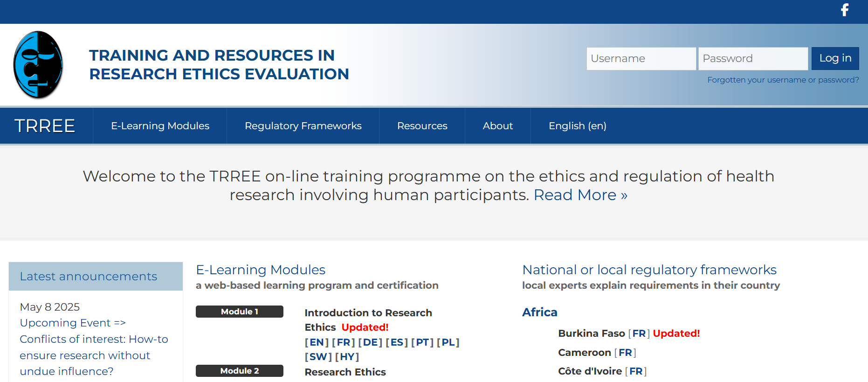Open the About menu item

497,126
